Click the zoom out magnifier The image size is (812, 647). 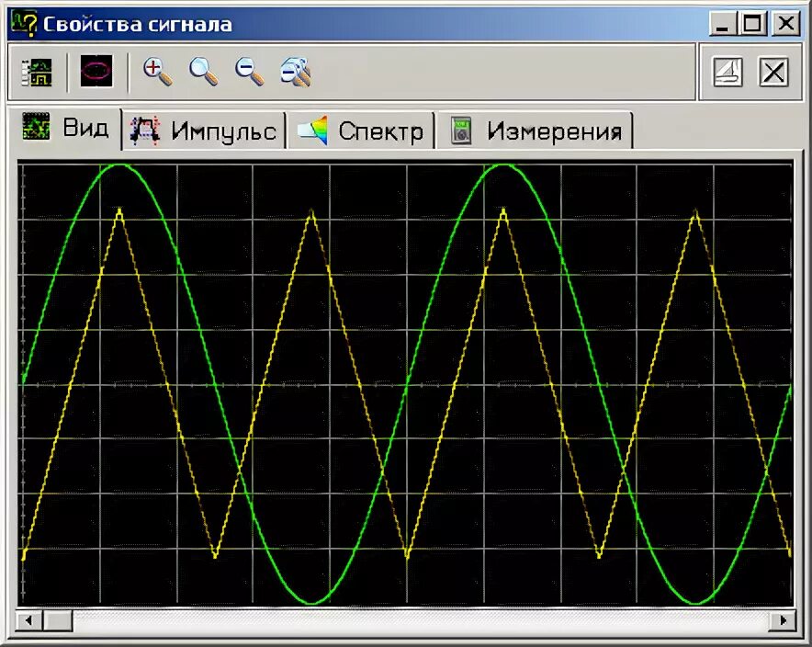[x=249, y=72]
